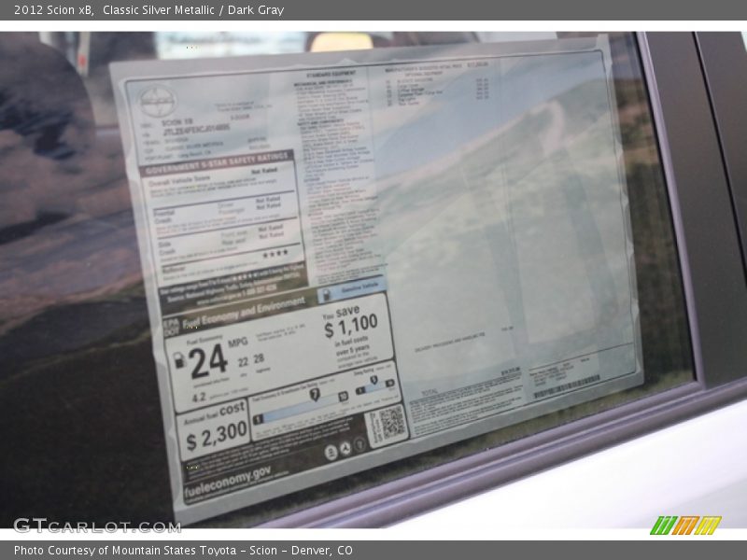Click the fuel pump icon beside 24 MPG
747x560 pixels.
pyautogui.click(x=179, y=360)
